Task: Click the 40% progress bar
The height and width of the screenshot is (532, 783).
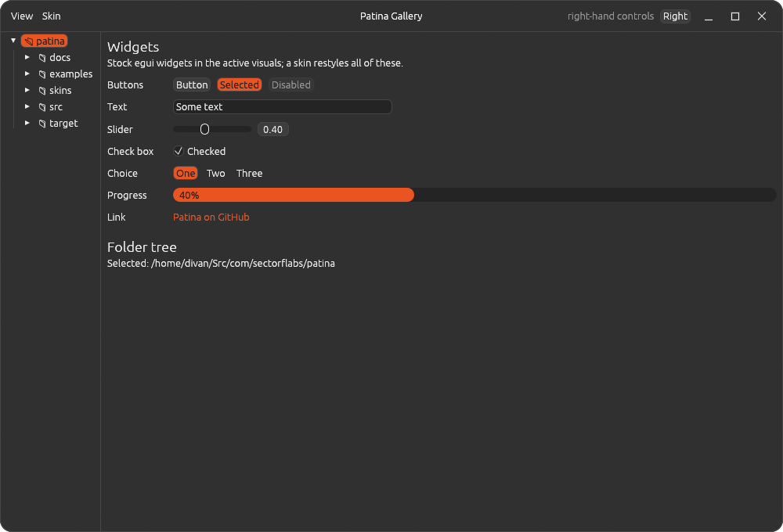Action: point(474,195)
